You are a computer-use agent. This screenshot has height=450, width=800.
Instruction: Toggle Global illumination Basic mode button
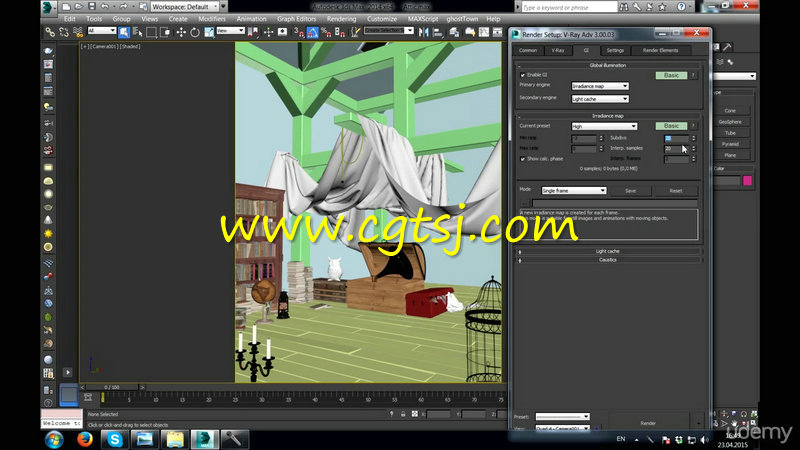[x=671, y=75]
